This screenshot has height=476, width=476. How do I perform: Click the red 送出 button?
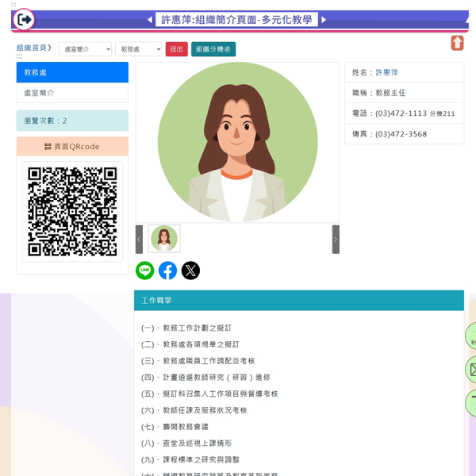coord(177,49)
